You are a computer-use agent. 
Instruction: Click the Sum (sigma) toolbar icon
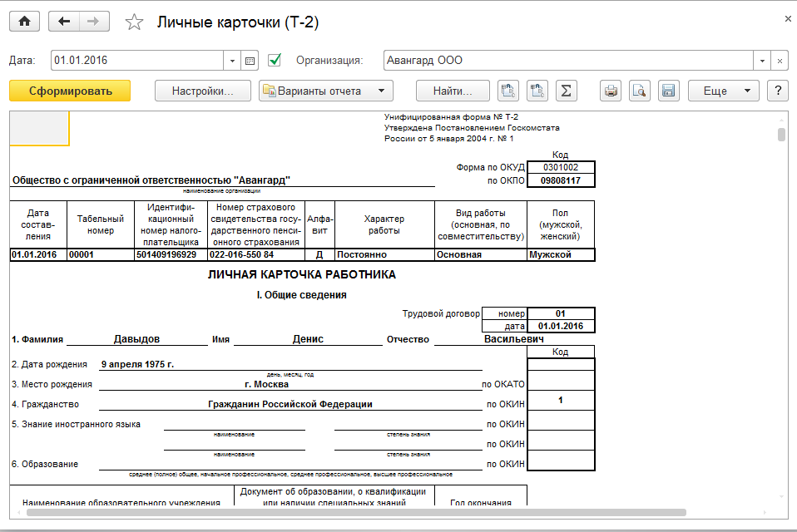coord(566,91)
